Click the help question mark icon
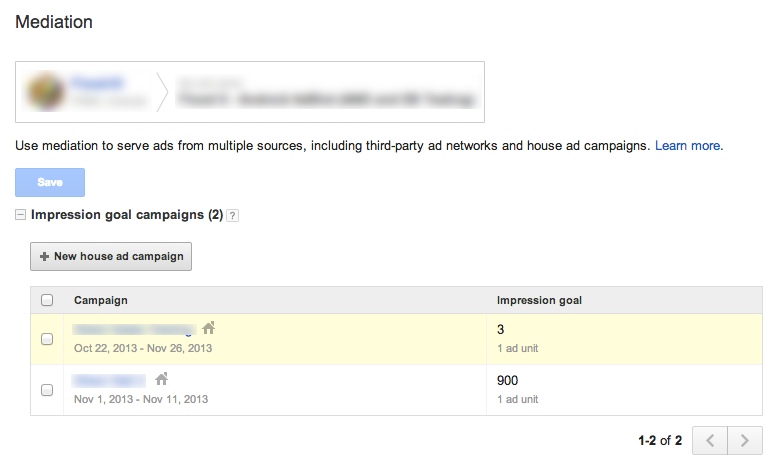Viewport: 775px width, 462px height. [233, 215]
